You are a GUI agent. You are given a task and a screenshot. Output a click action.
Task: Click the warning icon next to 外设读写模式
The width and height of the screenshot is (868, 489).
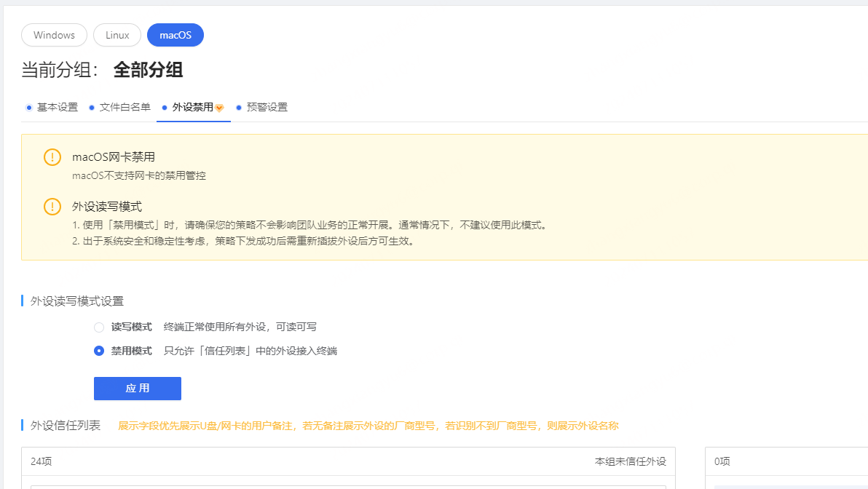point(52,207)
